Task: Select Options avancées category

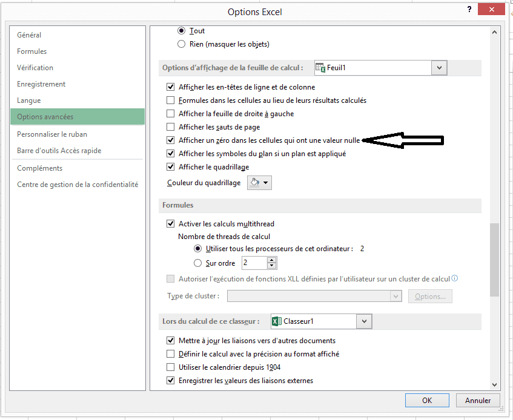Action: pyautogui.click(x=78, y=117)
